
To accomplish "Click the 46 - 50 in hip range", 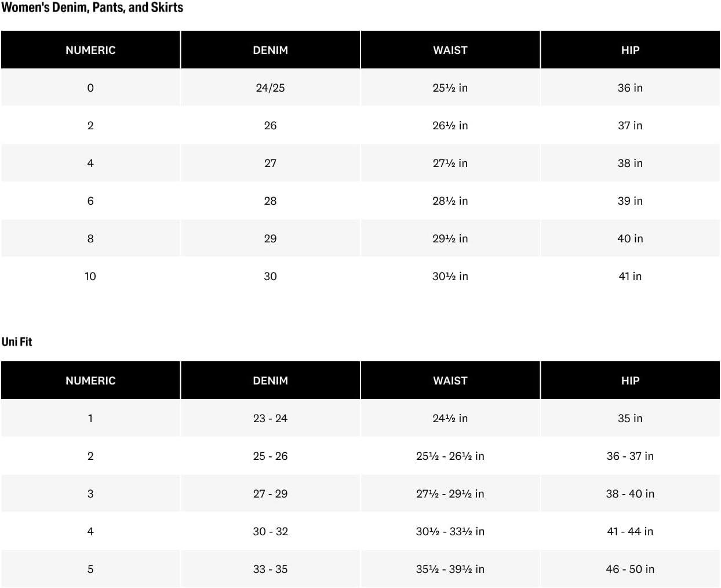I will point(630,569).
